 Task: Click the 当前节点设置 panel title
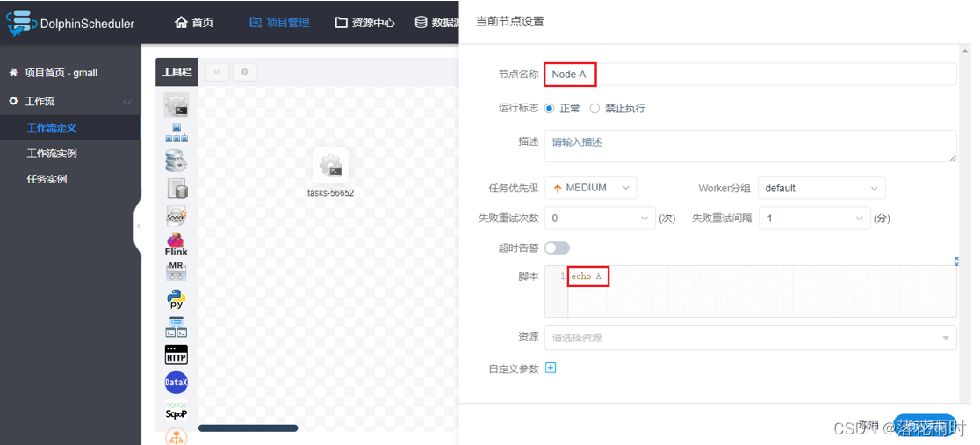coord(510,21)
